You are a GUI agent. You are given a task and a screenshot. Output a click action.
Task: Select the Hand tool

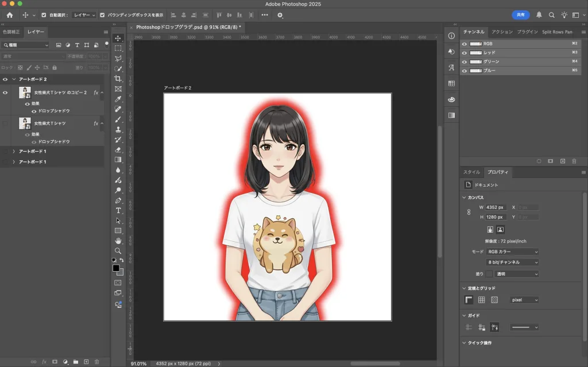coord(118,241)
